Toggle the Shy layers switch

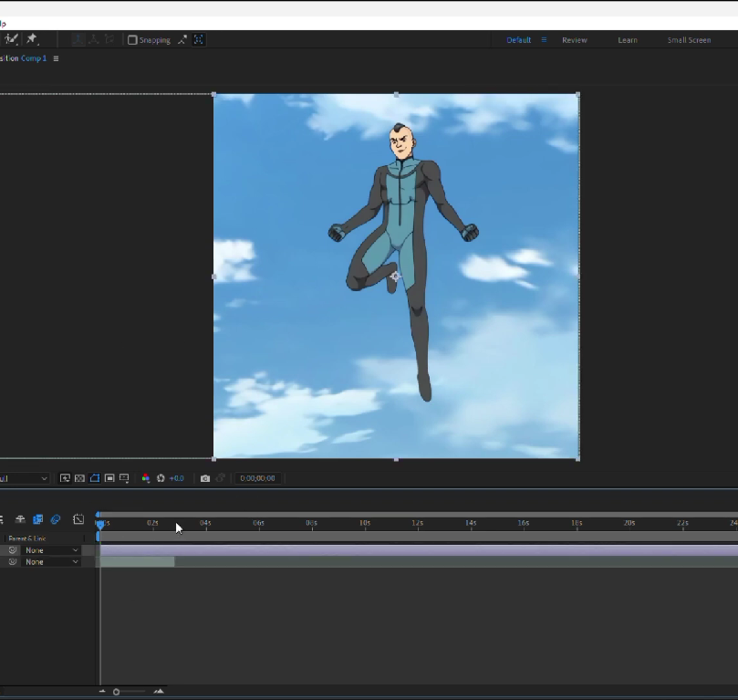pyautogui.click(x=20, y=519)
